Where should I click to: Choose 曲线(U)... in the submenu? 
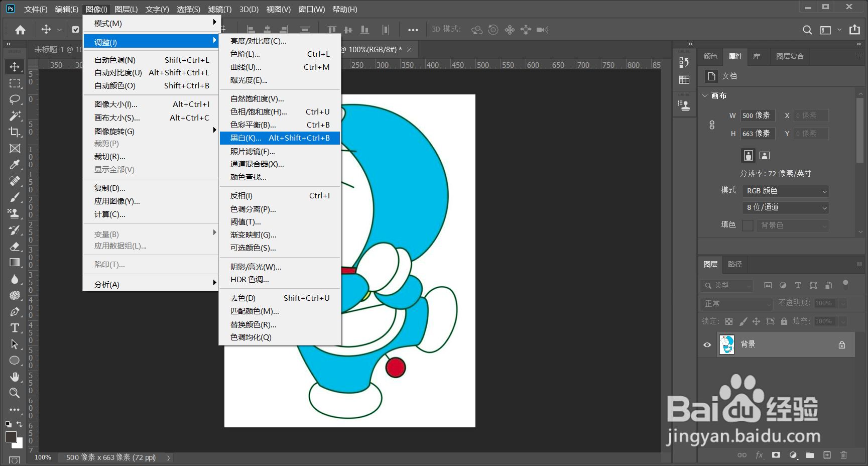280,67
